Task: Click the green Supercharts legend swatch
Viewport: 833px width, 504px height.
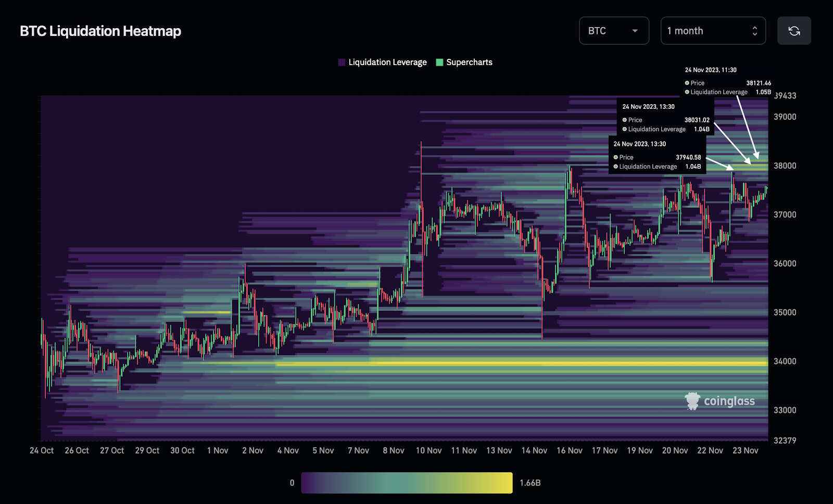Action: tap(439, 62)
